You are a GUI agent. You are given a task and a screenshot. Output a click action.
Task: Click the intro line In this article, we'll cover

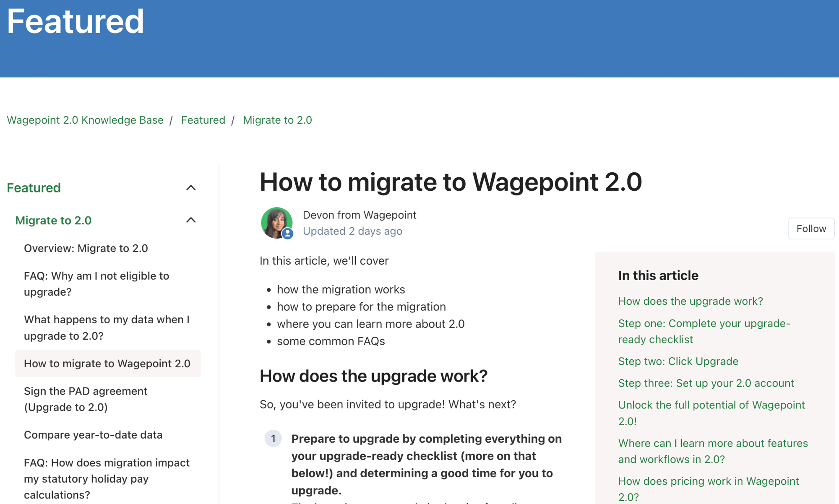324,261
